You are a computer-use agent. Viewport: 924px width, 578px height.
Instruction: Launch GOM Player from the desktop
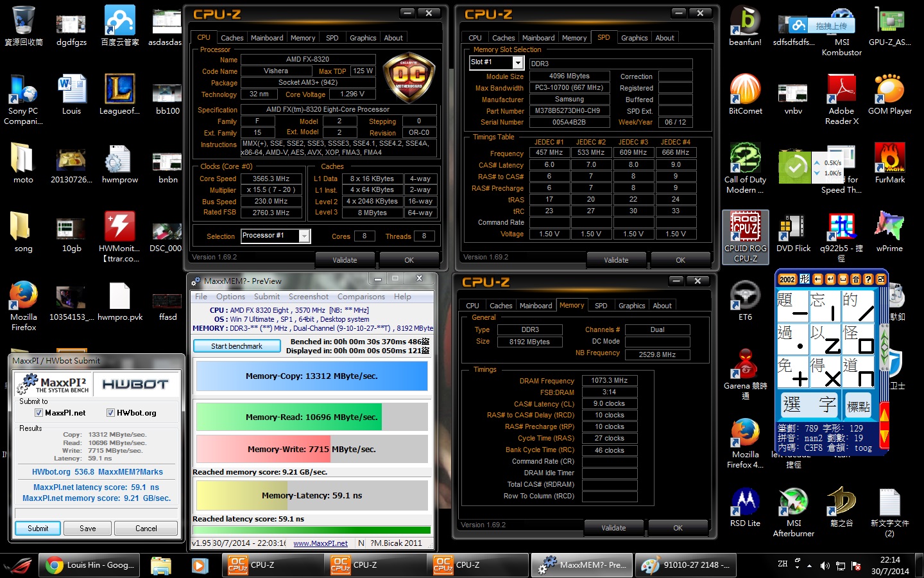(x=890, y=94)
